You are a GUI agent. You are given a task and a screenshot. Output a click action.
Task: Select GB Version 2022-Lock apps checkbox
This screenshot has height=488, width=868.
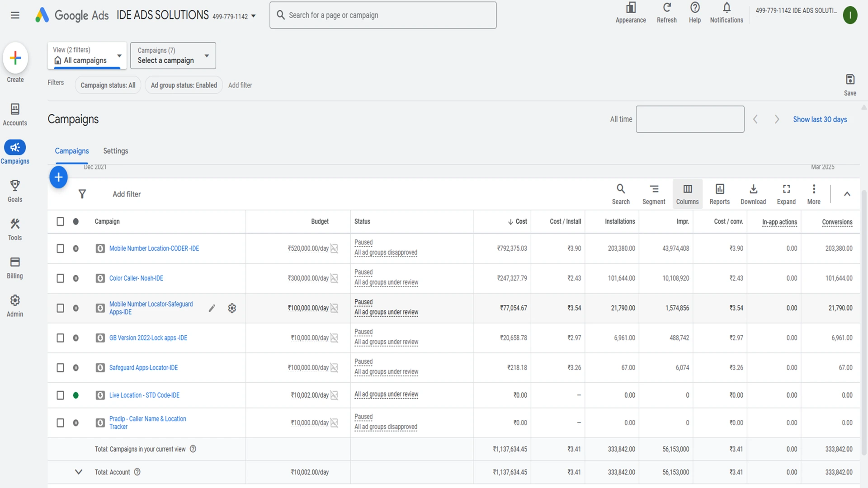(x=60, y=338)
